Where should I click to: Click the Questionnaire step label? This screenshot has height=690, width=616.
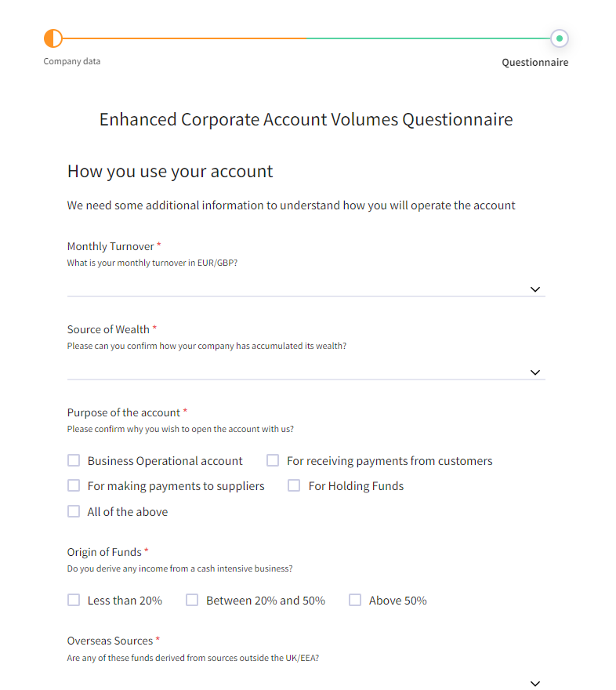[x=535, y=62]
